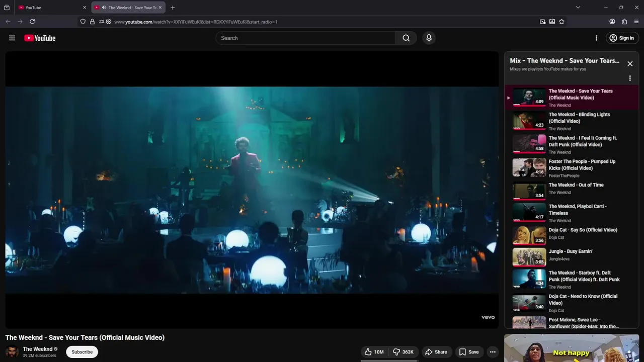Go to YouTube home via logo
This screenshot has width=644, height=362.
pyautogui.click(x=40, y=38)
